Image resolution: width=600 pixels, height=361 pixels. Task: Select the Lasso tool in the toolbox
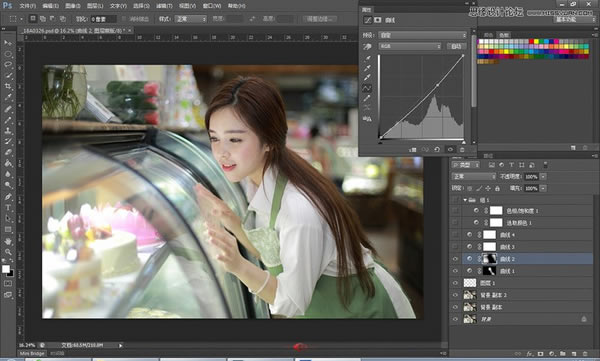point(8,65)
